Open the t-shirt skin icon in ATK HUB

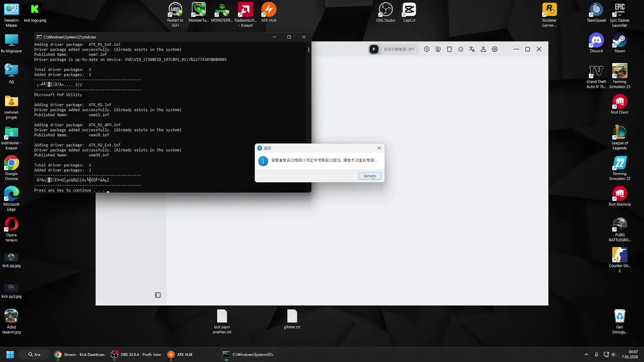449,49
